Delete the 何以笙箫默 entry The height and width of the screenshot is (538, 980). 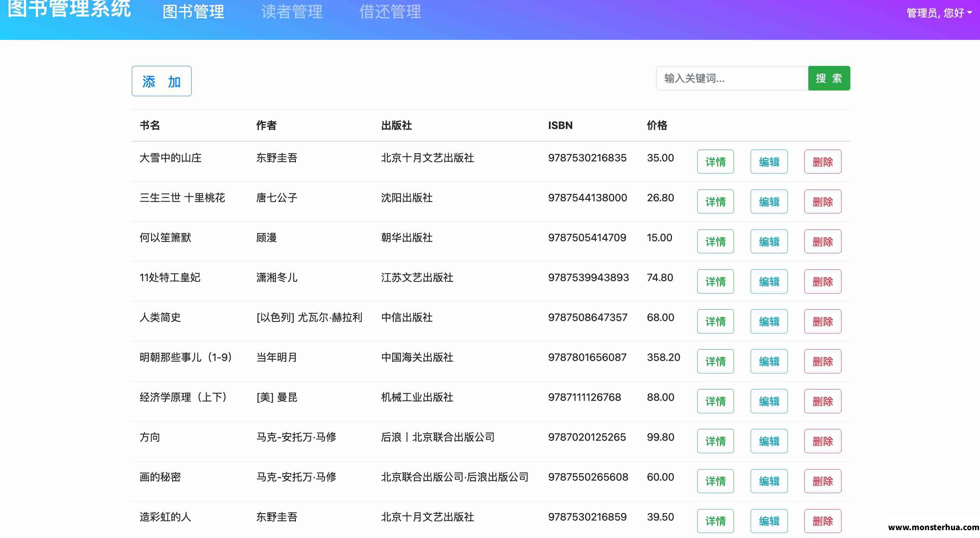point(823,242)
